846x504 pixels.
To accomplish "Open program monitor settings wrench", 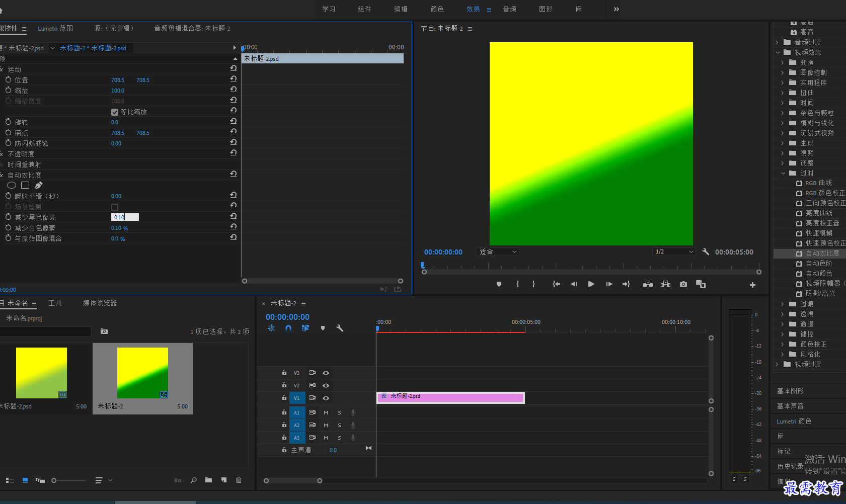I will point(706,251).
